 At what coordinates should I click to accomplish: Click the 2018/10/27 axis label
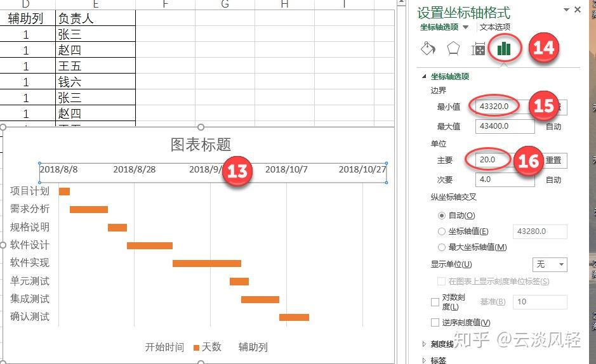(x=362, y=169)
